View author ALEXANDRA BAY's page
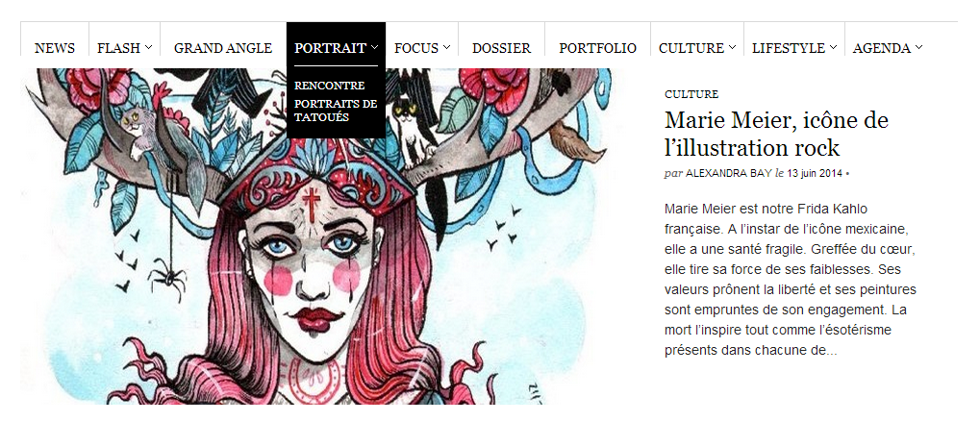This screenshot has height=422, width=980. [x=728, y=173]
